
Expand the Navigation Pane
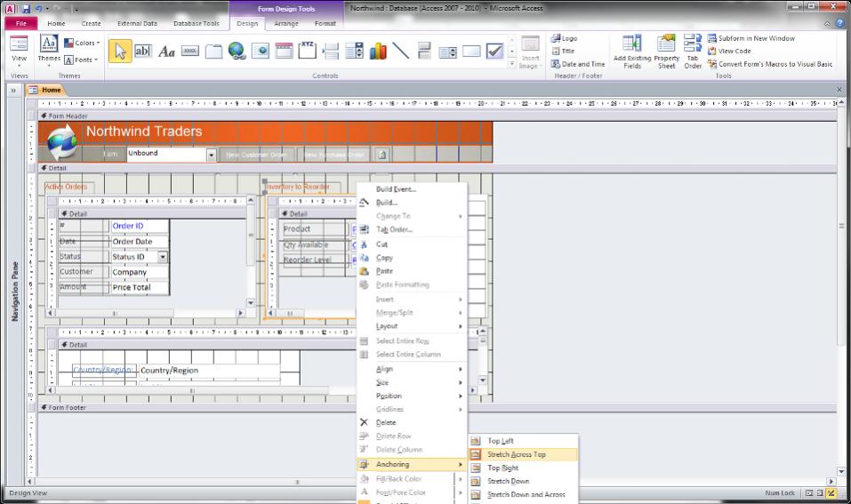point(14,90)
